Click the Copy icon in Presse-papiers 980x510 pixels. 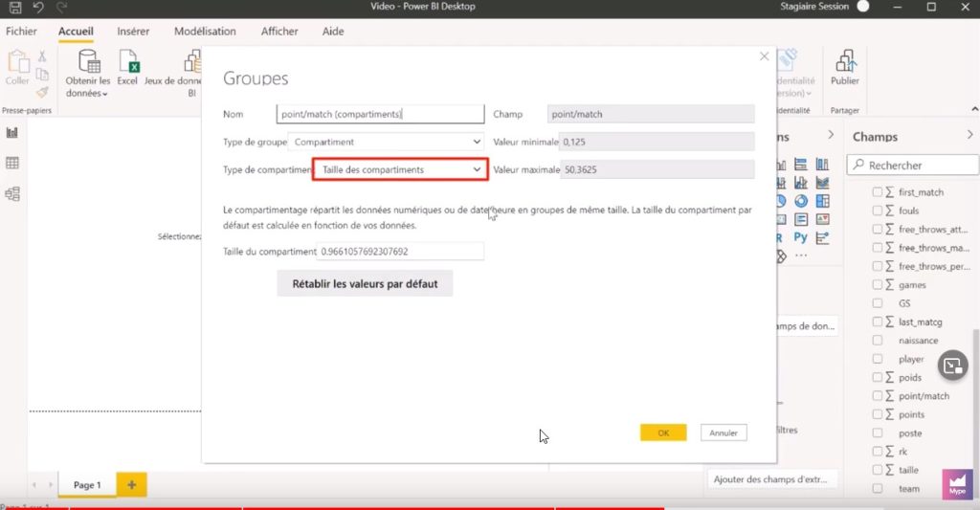[x=42, y=75]
